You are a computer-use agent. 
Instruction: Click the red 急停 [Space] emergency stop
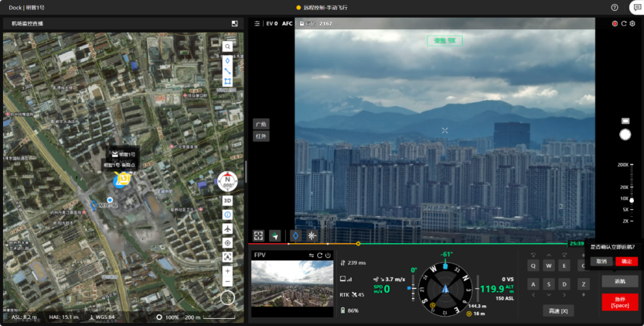[620, 302]
